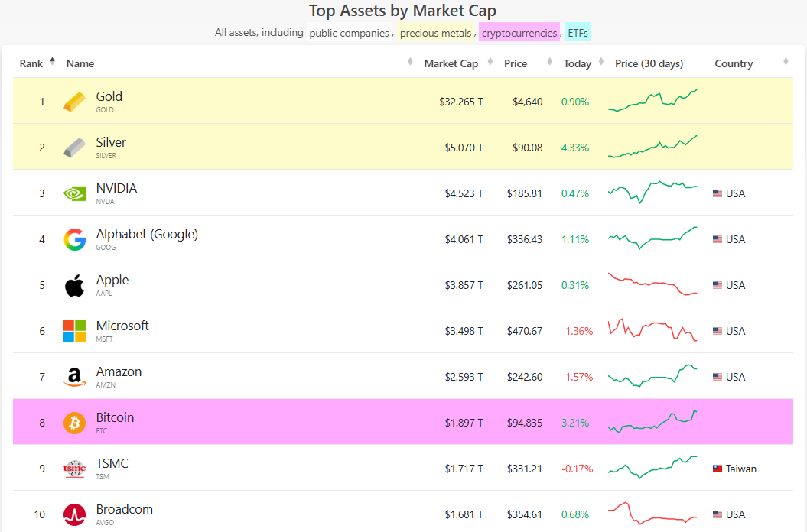Open the ETFs filter link

(x=578, y=33)
